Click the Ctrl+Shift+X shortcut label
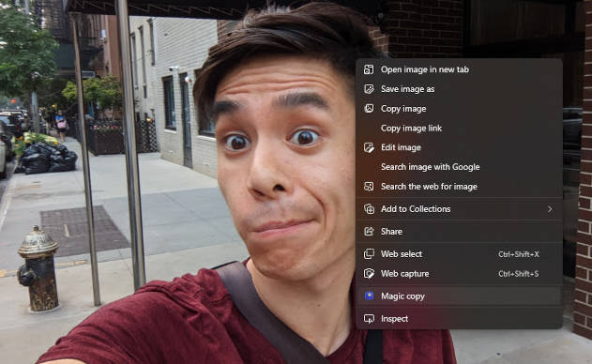 (519, 254)
